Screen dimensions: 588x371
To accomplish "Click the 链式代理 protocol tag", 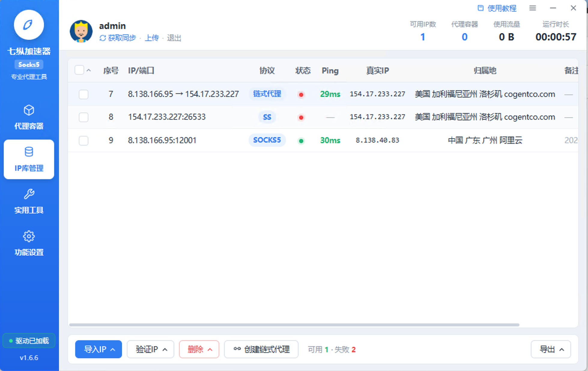I will pyautogui.click(x=267, y=94).
